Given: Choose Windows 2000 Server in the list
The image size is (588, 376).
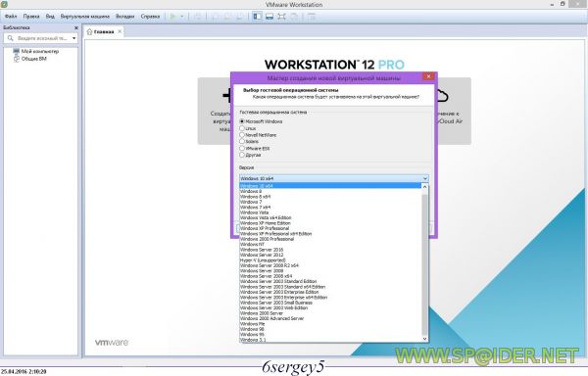Looking at the screenshot, I should [x=330, y=313].
